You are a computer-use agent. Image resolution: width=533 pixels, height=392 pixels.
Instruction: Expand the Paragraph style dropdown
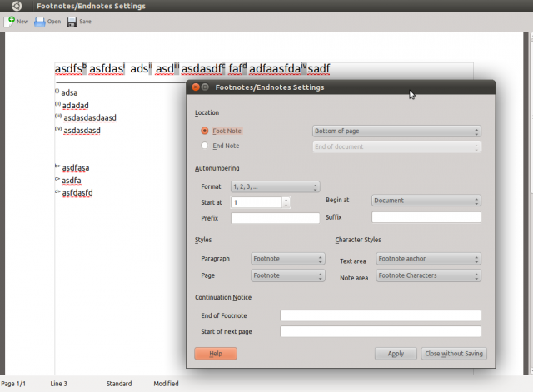[x=287, y=260]
